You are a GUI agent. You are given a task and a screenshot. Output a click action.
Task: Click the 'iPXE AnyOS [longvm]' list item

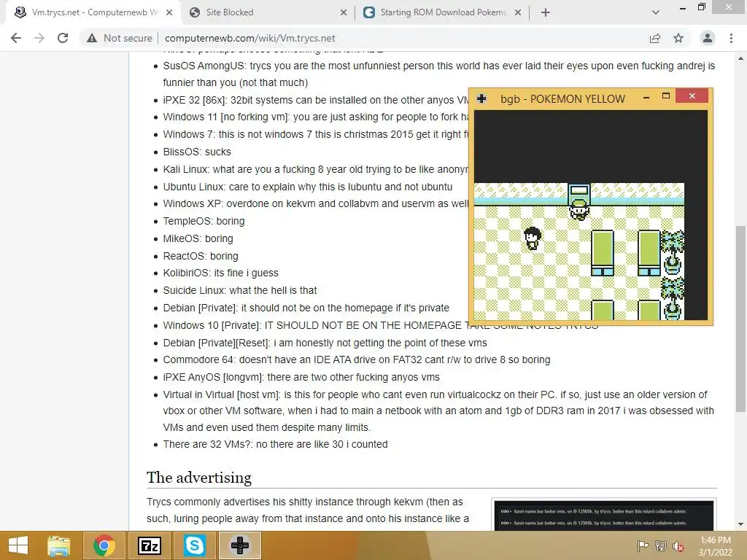click(x=301, y=377)
